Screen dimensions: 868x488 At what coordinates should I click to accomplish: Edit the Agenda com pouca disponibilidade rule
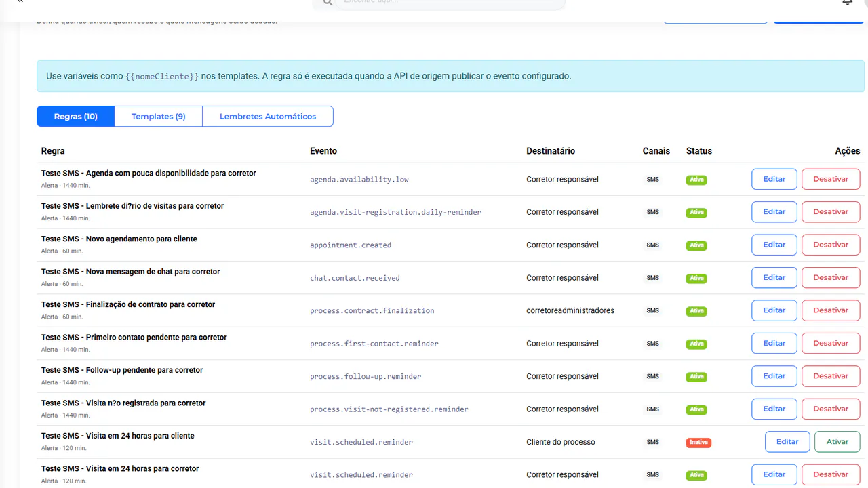774,180
